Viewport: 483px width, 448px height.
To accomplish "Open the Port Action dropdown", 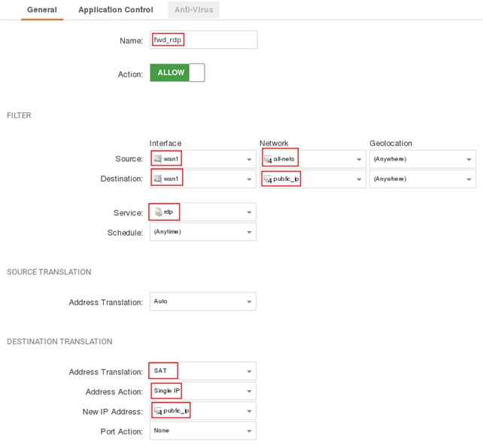I will (249, 431).
